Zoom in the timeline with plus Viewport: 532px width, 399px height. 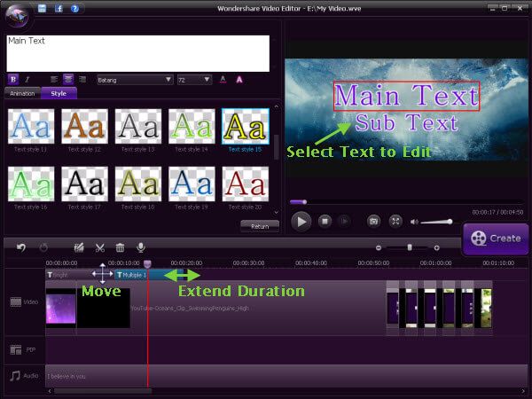436,248
